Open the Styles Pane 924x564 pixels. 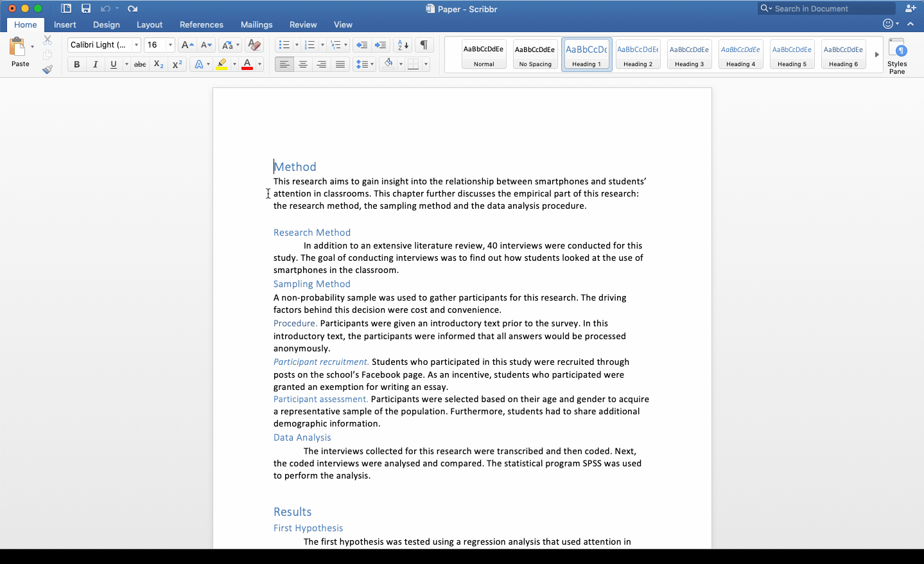[x=896, y=56]
